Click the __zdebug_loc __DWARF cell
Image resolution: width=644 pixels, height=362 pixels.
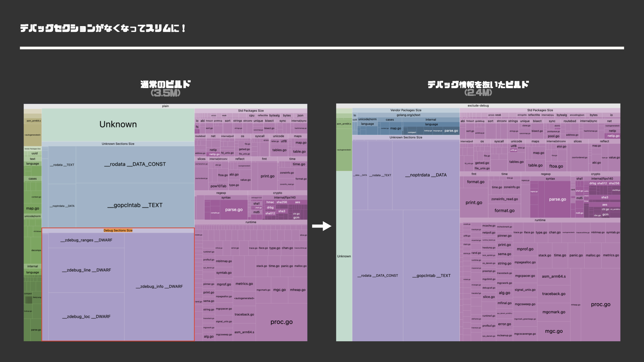point(86,317)
